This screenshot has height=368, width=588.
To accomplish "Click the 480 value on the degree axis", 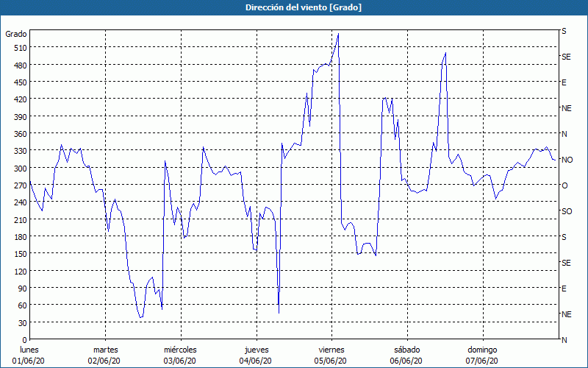I will click(21, 65).
